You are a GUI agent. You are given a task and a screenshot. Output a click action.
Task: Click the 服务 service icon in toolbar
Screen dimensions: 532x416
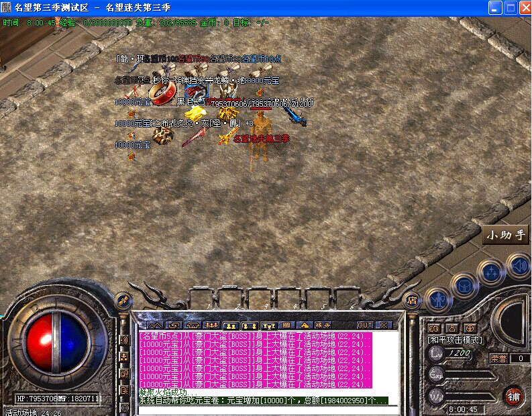[x=322, y=325]
